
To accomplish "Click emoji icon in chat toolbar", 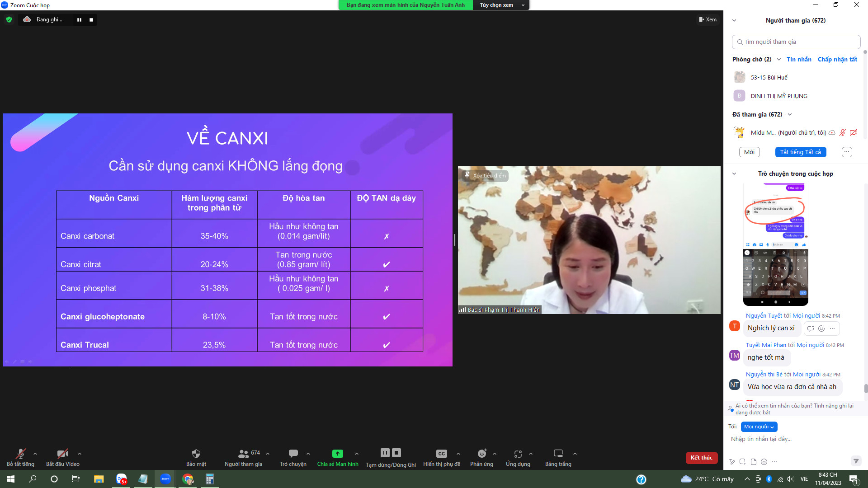I will [x=764, y=462].
